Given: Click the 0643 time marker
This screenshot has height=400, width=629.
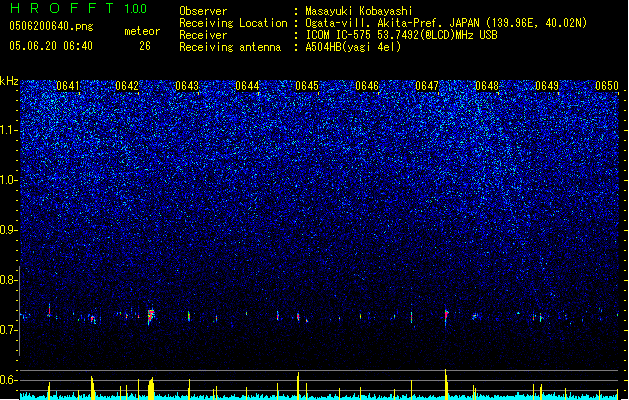Looking at the screenshot, I should click(187, 86).
